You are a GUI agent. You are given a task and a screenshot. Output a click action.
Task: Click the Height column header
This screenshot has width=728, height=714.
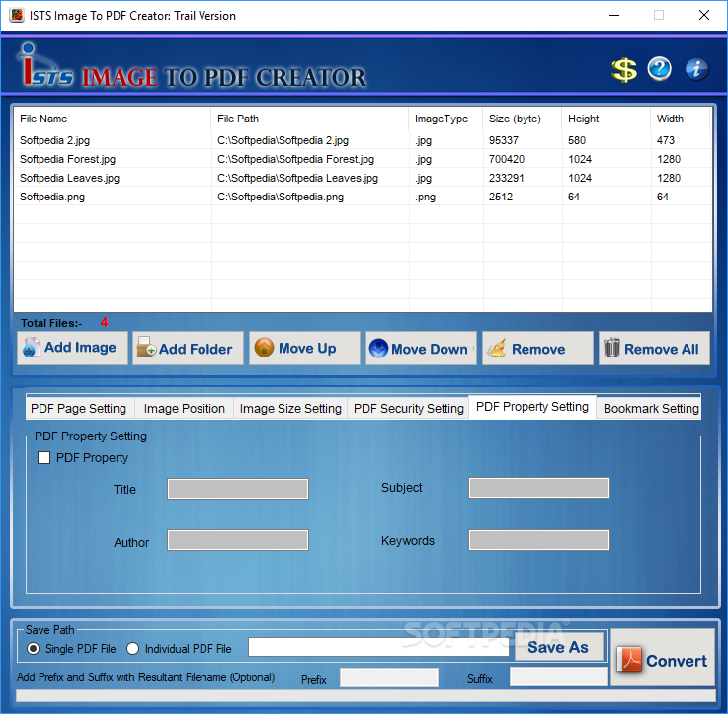pos(606,119)
